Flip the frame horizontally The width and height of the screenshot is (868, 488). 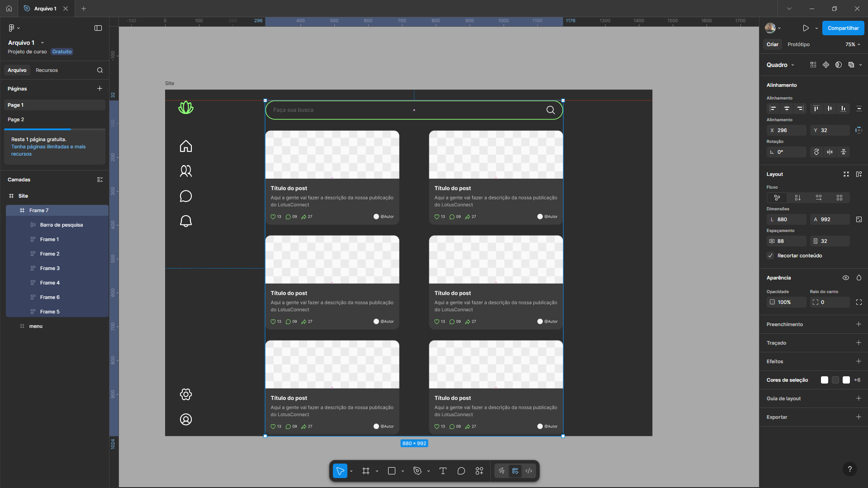click(830, 152)
